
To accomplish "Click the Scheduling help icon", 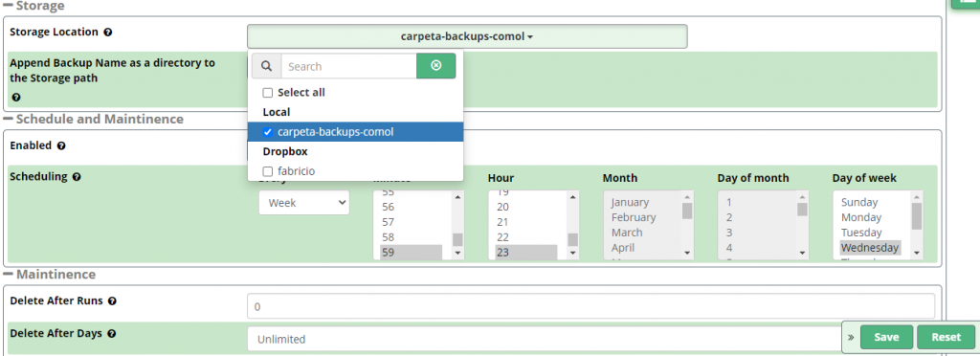I will click(x=77, y=177).
